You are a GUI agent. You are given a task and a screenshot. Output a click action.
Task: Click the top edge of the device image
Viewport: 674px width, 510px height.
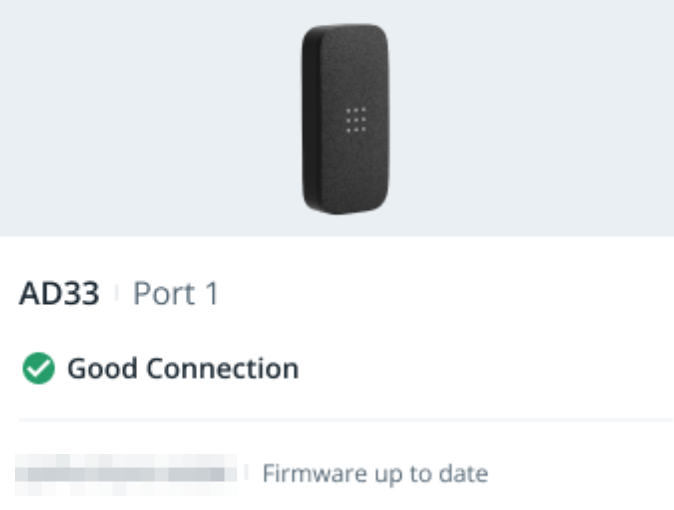[345, 27]
